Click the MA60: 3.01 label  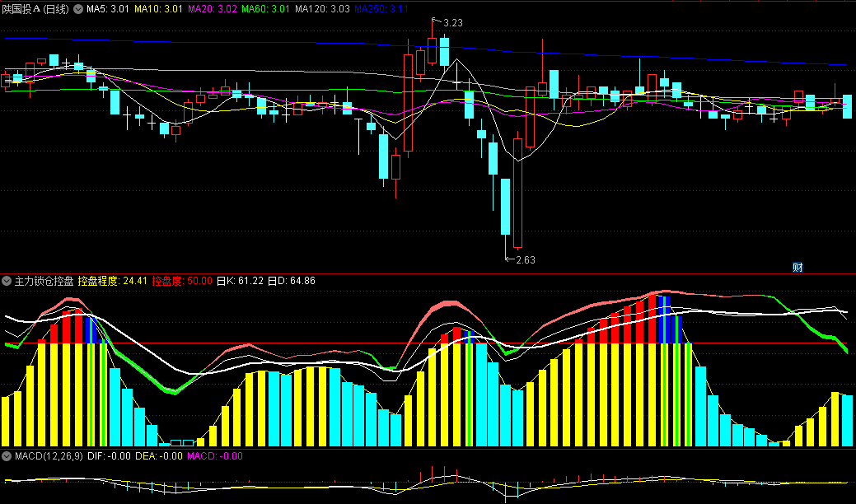[x=266, y=9]
